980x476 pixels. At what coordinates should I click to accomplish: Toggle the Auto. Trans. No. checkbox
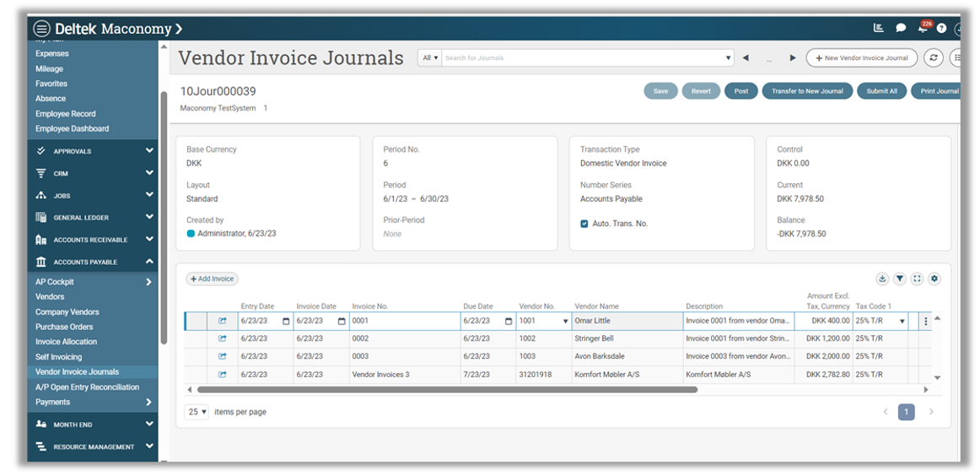(584, 224)
